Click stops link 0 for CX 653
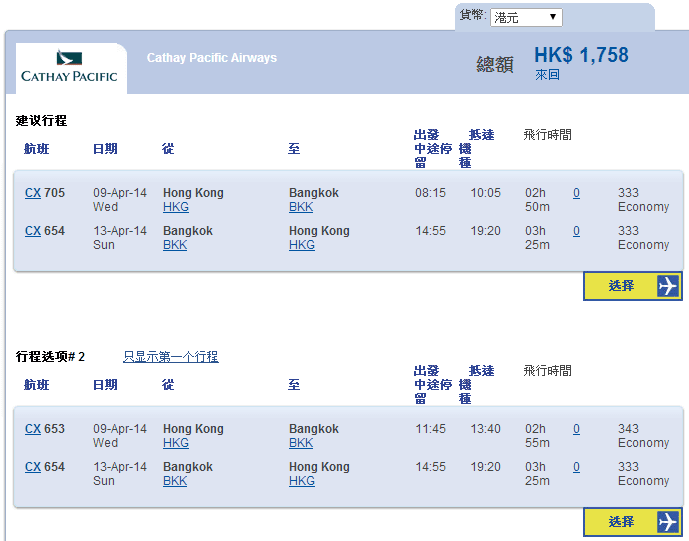689x541 pixels. point(576,429)
